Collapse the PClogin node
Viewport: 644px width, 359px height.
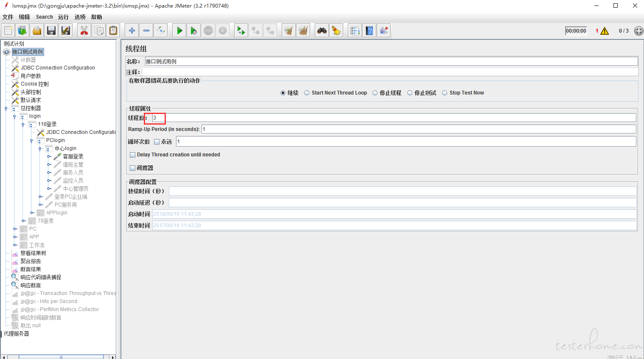[x=32, y=141]
